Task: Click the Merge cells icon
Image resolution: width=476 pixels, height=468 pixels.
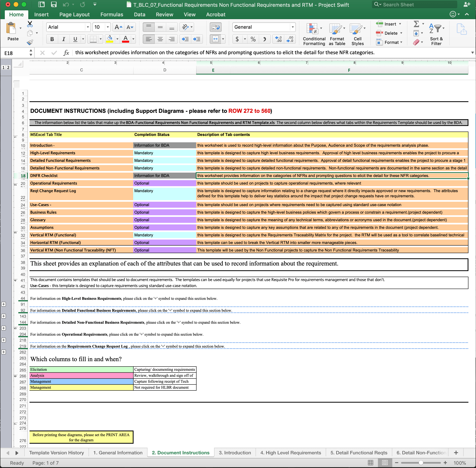Action: [x=215, y=39]
